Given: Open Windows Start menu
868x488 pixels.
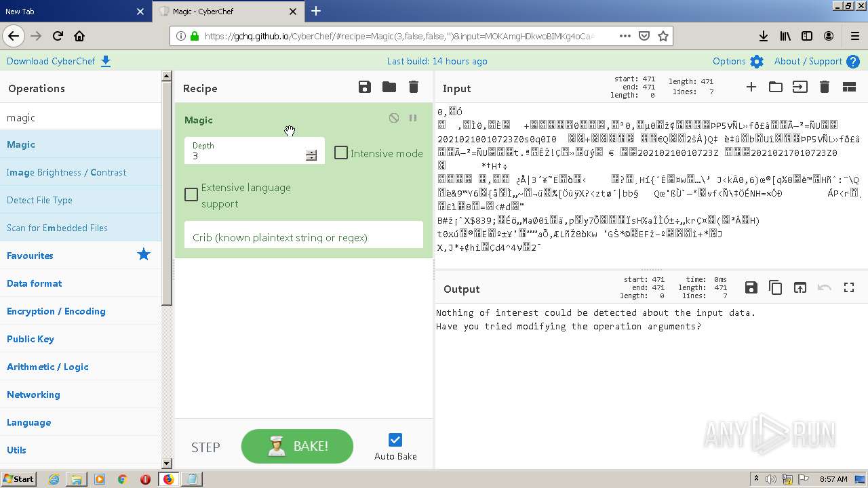Looking at the screenshot, I should 18,479.
